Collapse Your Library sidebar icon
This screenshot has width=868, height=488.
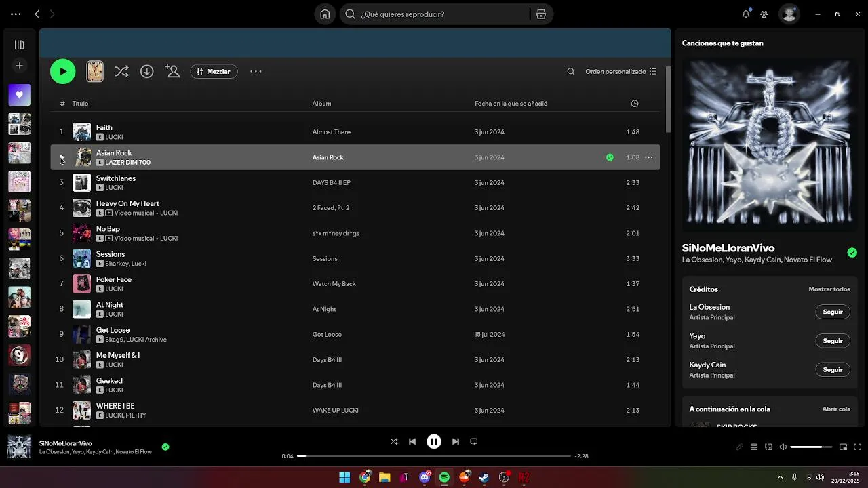[19, 45]
